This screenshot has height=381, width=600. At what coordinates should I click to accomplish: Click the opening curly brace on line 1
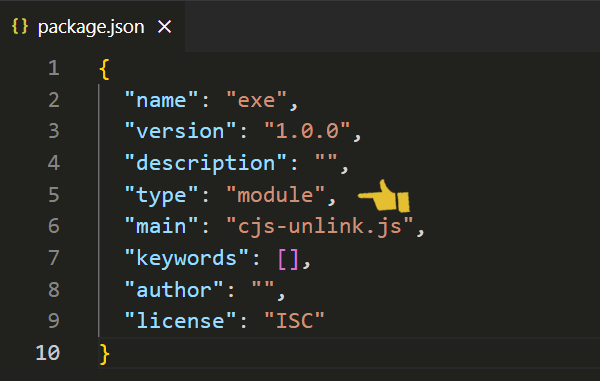(104, 69)
